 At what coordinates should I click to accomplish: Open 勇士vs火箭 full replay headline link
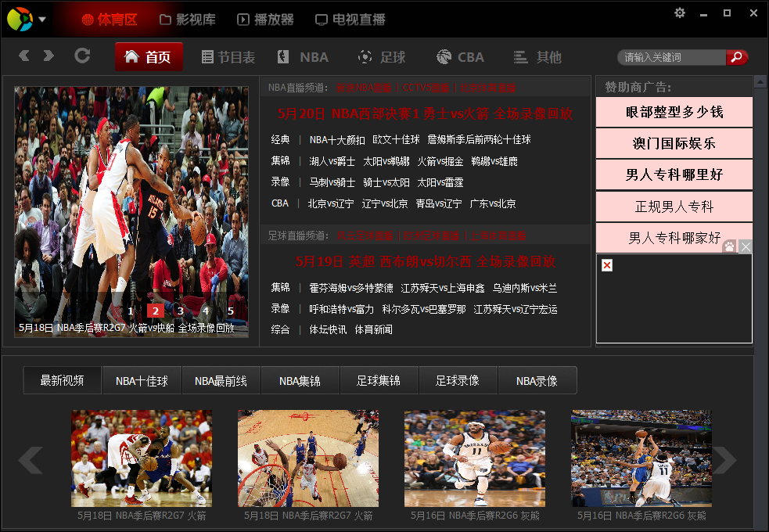point(425,113)
